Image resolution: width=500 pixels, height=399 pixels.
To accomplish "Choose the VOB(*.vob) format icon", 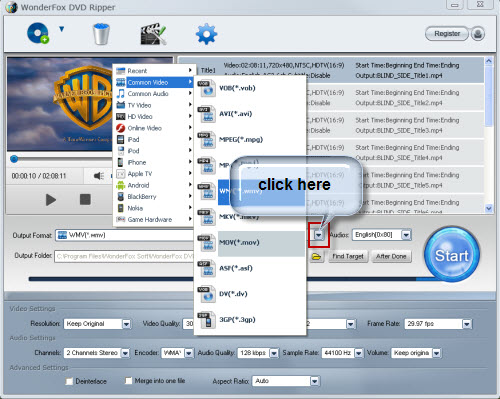I will [x=207, y=88].
